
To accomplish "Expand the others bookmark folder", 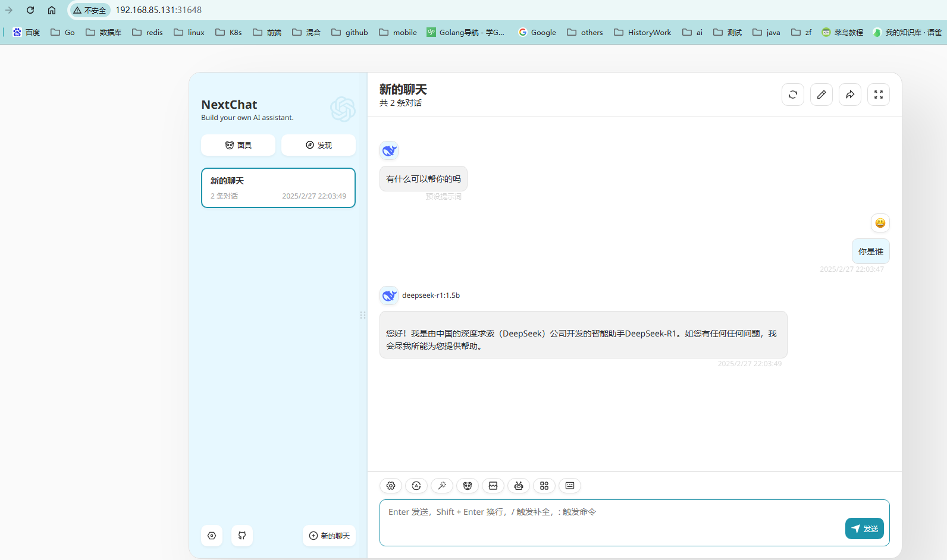I will pos(585,32).
